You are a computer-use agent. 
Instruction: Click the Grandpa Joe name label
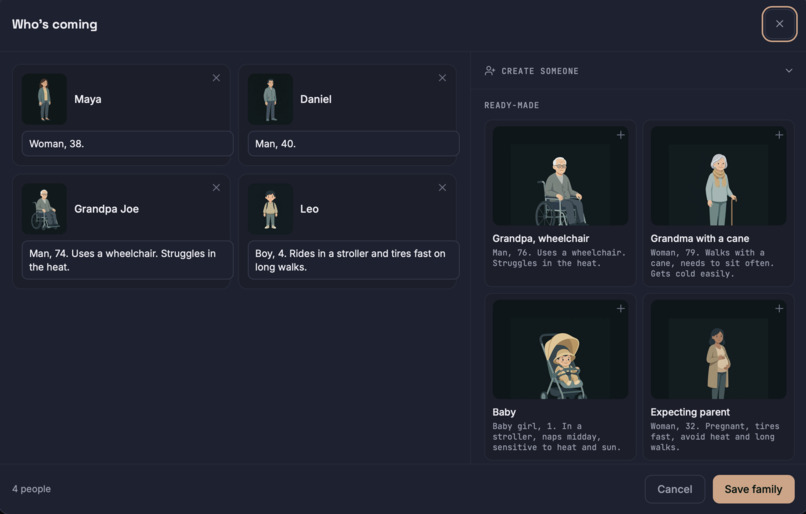106,209
